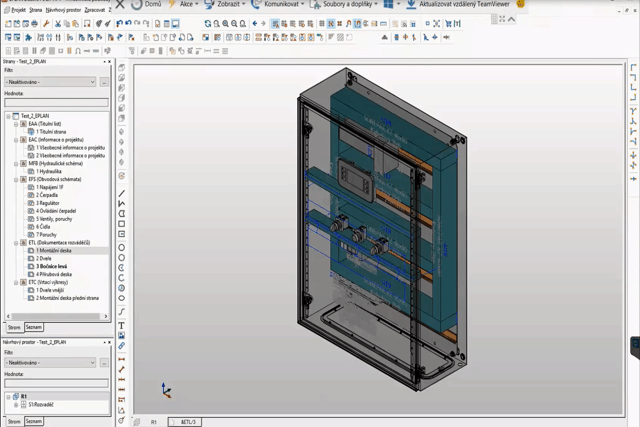Screen dimensions: 640x427
Task: Click the Print icon in toolbar
Action: pyautogui.click(x=34, y=24)
